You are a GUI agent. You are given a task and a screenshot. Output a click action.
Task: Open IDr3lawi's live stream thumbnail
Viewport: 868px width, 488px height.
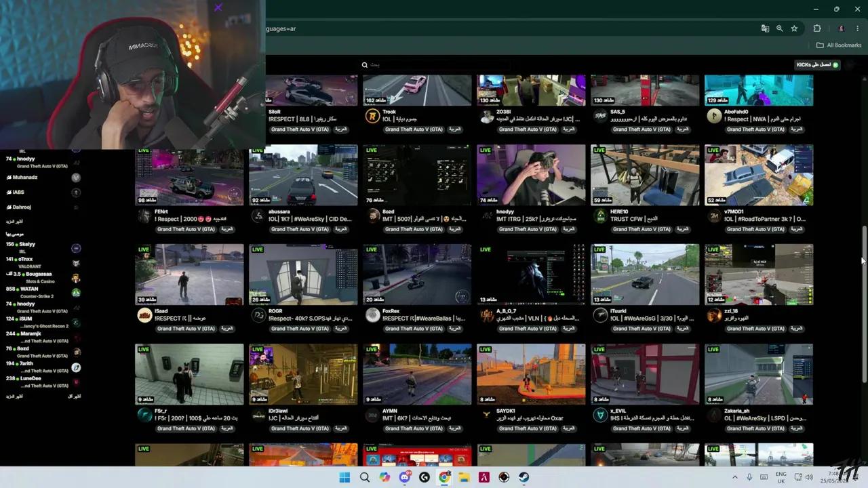click(303, 374)
